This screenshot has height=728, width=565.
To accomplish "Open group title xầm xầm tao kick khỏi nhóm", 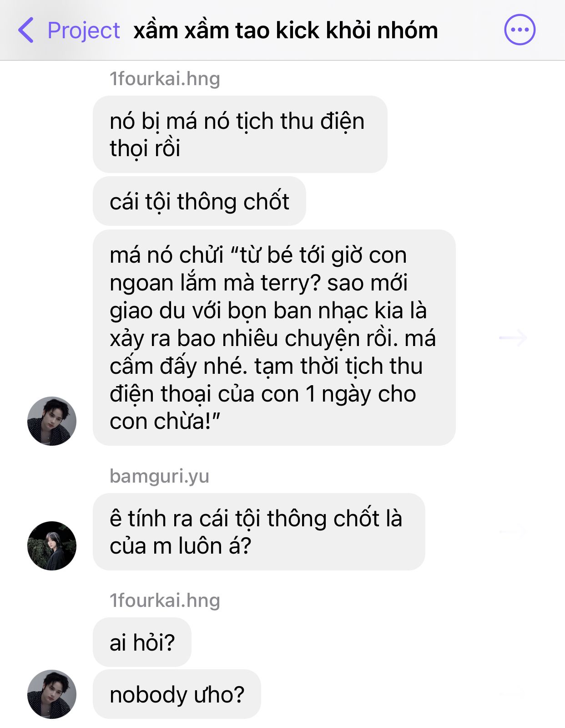I will click(x=286, y=31).
